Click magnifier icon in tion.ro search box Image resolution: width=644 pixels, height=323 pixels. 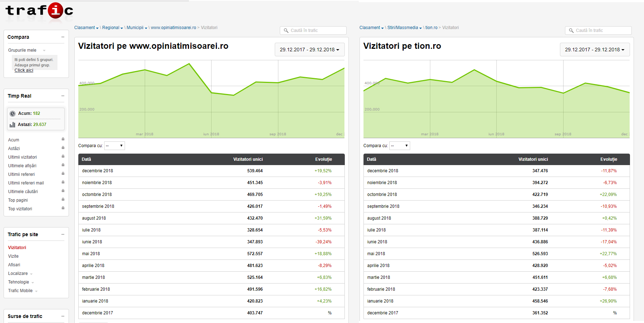click(571, 31)
